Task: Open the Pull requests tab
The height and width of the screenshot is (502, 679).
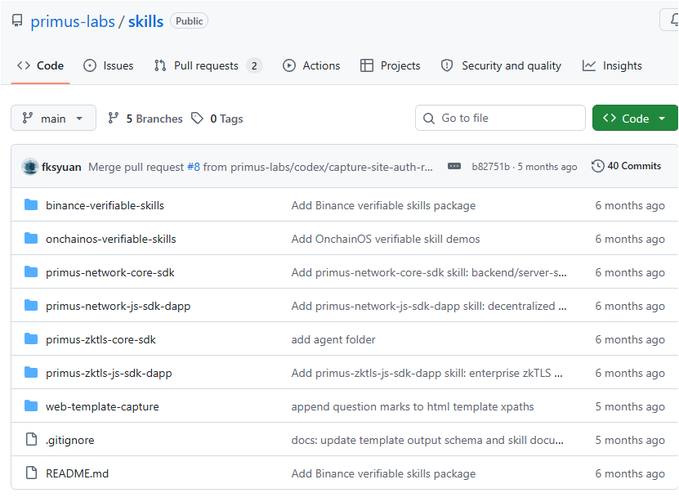Action: point(207,66)
